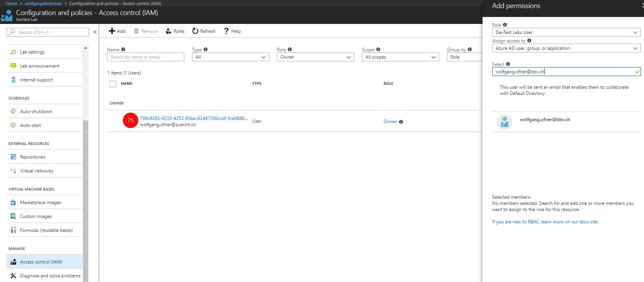Click the Repositories icon

coord(14,157)
